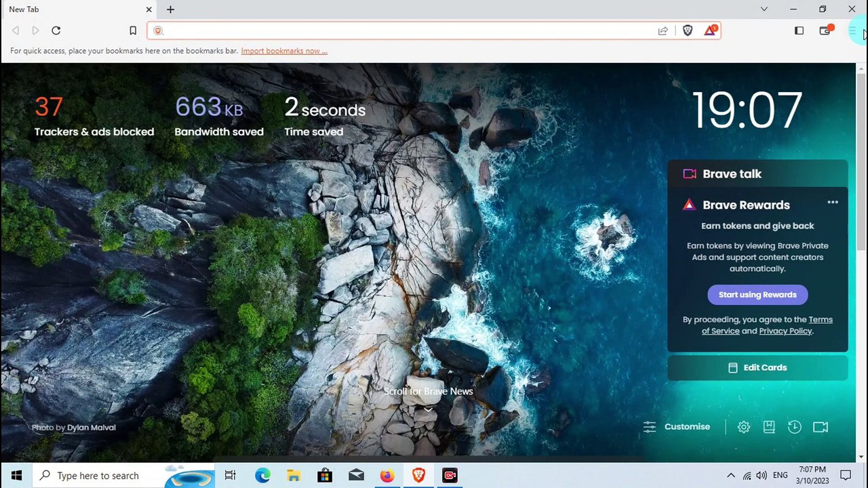This screenshot has width=868, height=488.
Task: Open the Privacy Policy link
Action: [785, 331]
